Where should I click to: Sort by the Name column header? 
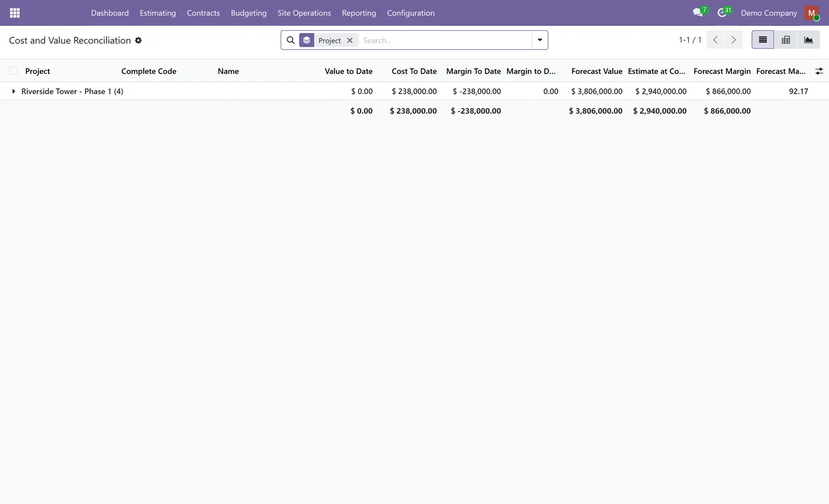pyautogui.click(x=228, y=71)
